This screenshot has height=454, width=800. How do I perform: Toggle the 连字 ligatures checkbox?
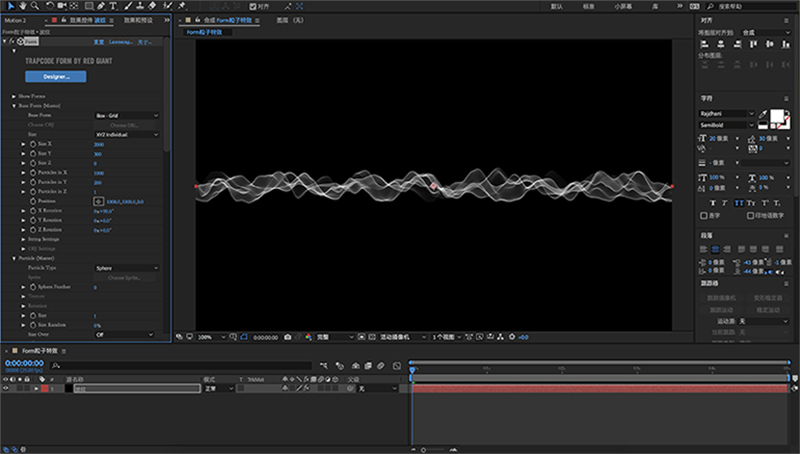704,216
